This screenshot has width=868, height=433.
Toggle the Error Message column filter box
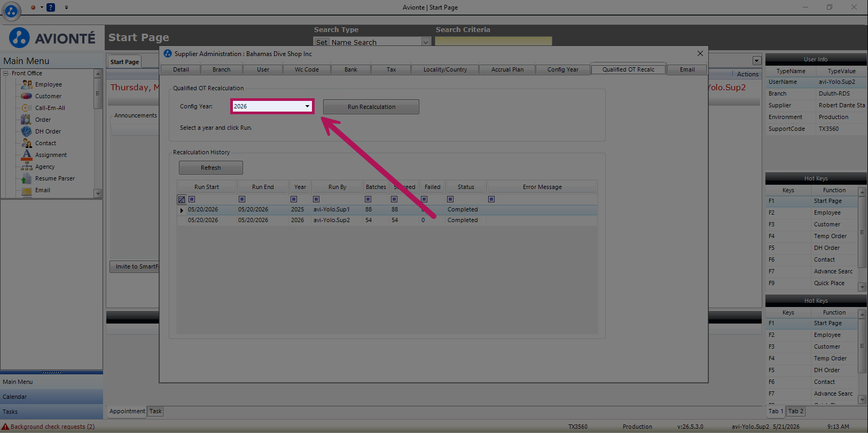pos(491,199)
